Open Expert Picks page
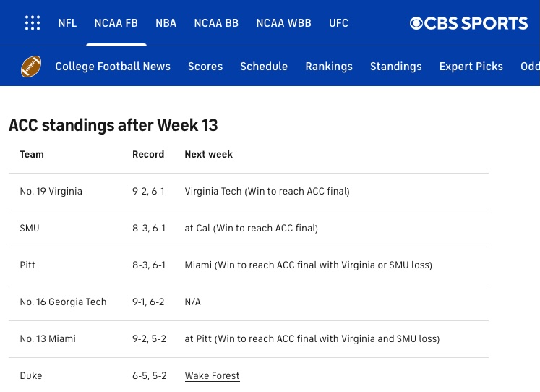 coord(471,67)
